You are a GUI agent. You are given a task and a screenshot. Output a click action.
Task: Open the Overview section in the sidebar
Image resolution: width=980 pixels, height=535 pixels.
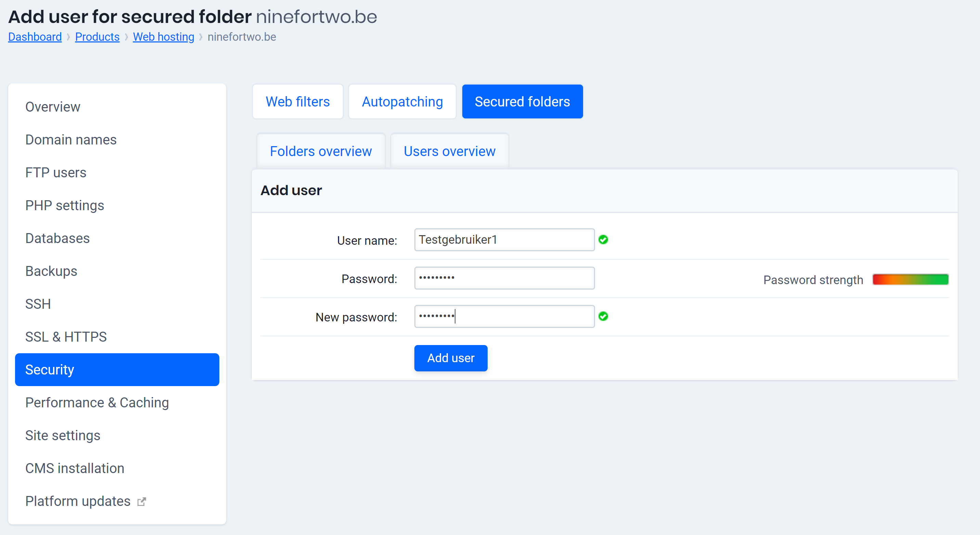click(52, 106)
